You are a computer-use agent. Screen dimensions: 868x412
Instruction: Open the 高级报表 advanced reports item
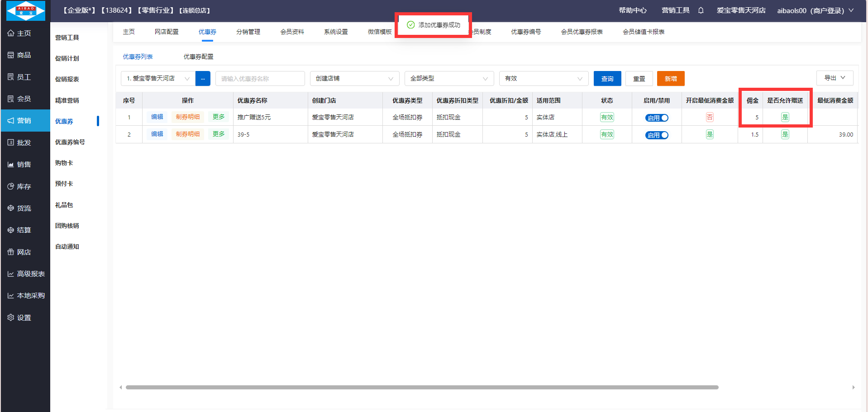26,274
